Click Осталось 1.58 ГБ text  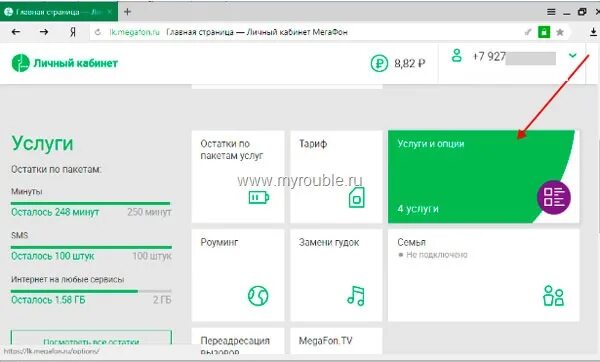(48, 300)
